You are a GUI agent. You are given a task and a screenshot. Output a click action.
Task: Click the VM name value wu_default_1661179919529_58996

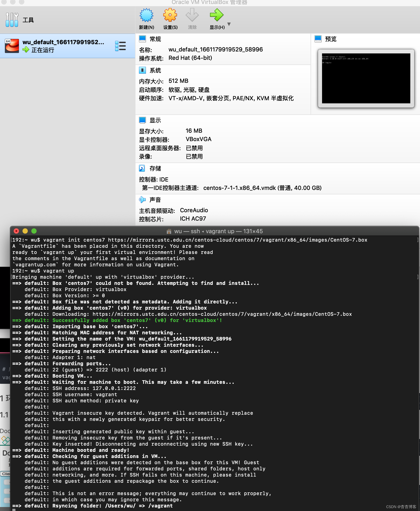pyautogui.click(x=216, y=49)
